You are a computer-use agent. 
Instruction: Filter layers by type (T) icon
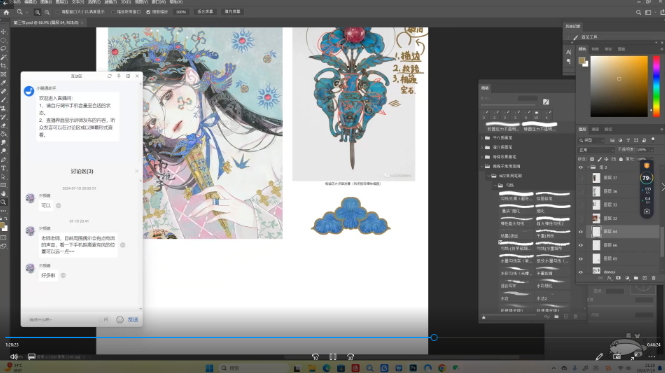pos(628,140)
